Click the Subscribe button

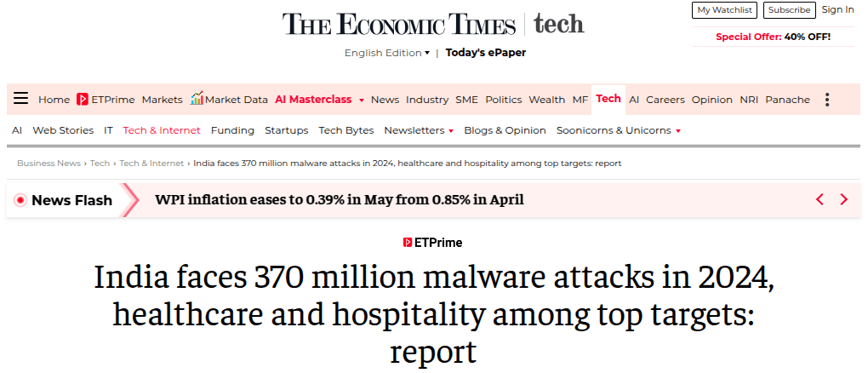tap(789, 10)
